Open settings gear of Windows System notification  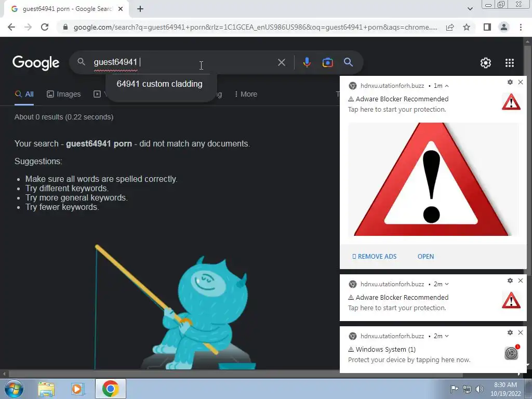pos(510,332)
